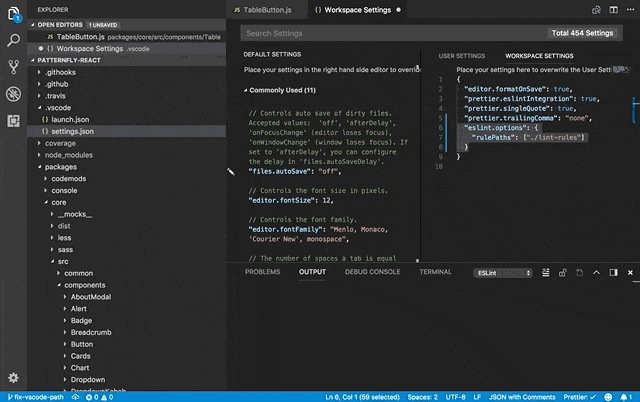
Task: Open the Manage gear menu
Action: (x=13, y=378)
